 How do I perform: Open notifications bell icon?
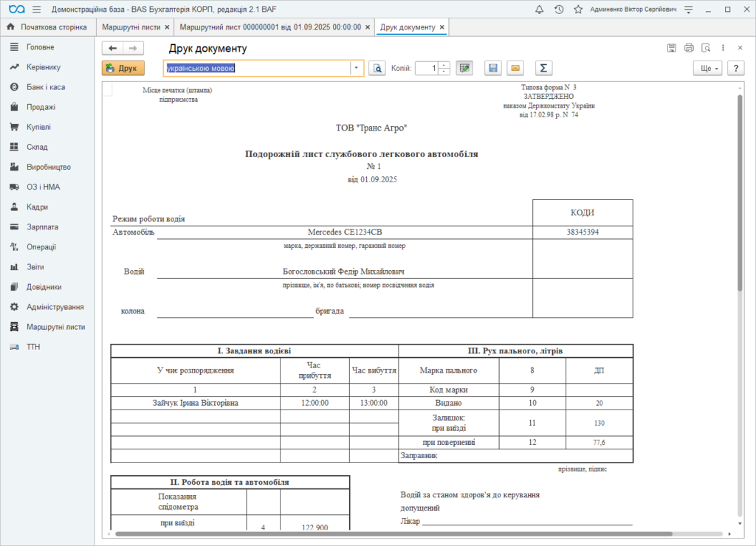pos(540,9)
